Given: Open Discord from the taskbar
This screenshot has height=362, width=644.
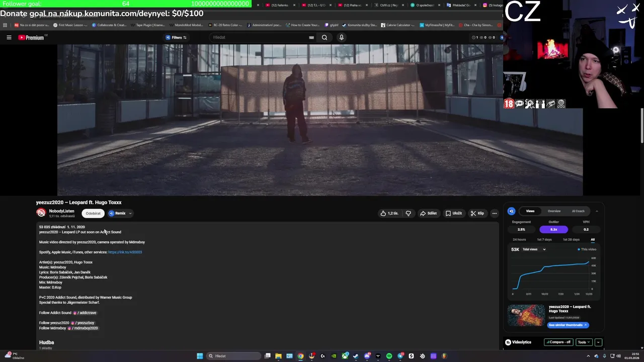Looking at the screenshot, I should (x=367, y=356).
